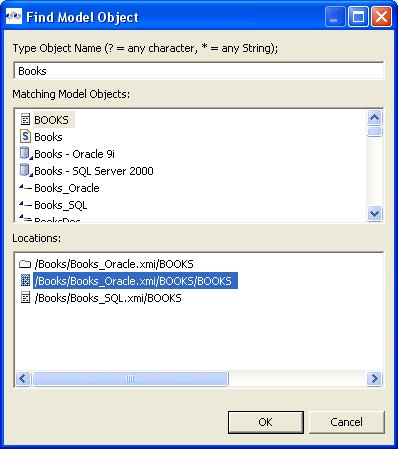The image size is (398, 449).
Task: Choose location /Books/Books_SQL.xmi/BOOKS
Action: (x=108, y=298)
